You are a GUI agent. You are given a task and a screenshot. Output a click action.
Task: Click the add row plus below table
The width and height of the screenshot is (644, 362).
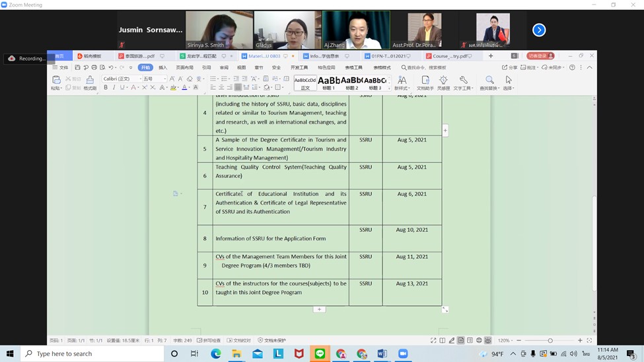319,309
